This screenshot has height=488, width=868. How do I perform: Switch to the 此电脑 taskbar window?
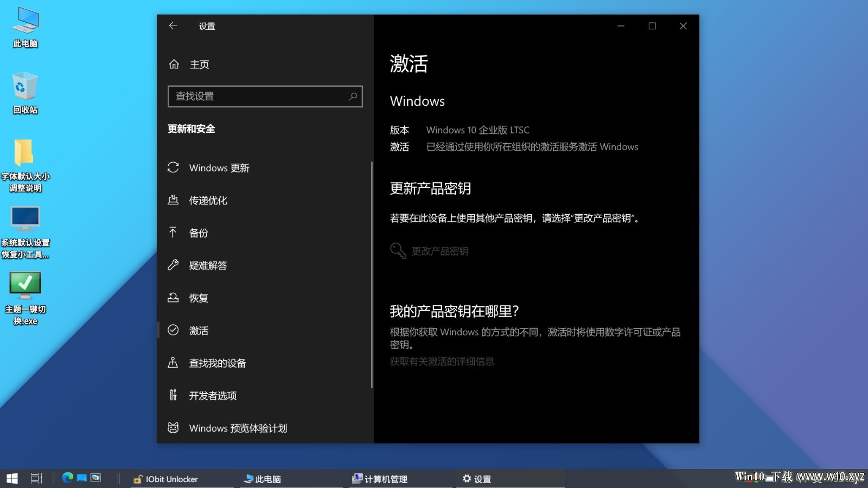pos(291,479)
